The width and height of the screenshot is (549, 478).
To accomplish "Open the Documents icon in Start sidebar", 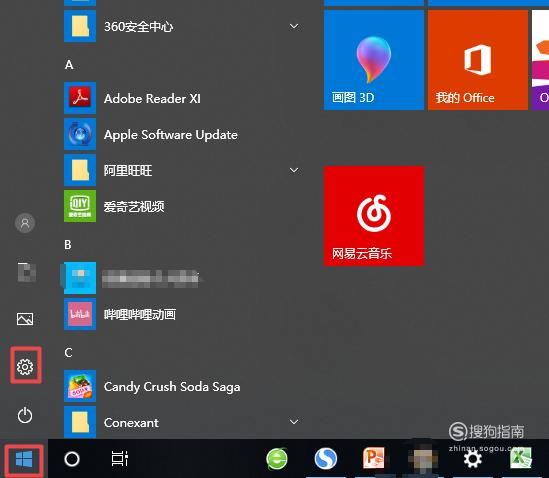I will (x=27, y=272).
